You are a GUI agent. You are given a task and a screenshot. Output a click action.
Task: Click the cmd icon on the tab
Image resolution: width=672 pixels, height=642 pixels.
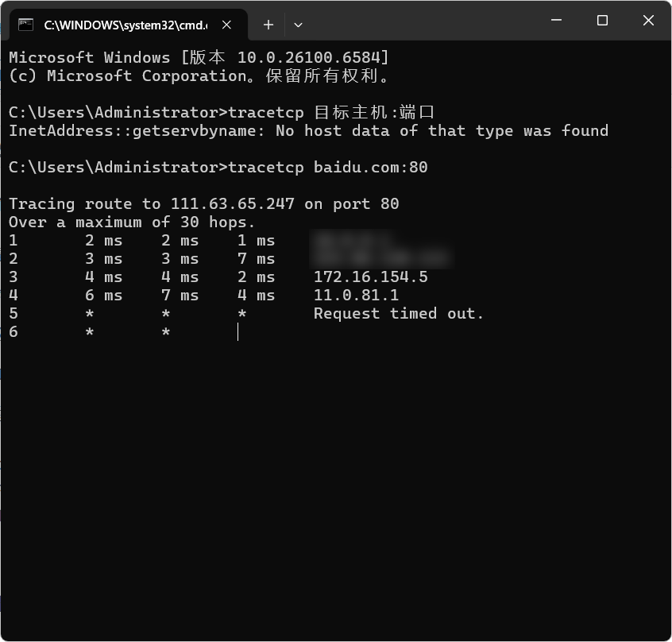point(26,25)
